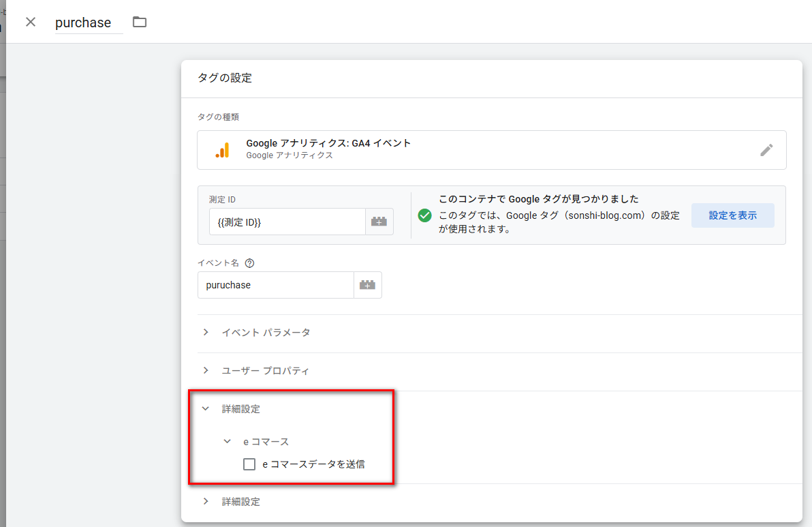Open the help icon next to イベント名
This screenshot has width=812, height=527.
[249, 263]
